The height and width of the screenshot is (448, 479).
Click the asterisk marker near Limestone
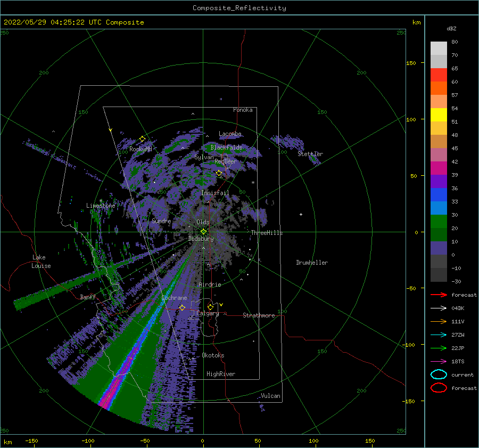click(101, 201)
